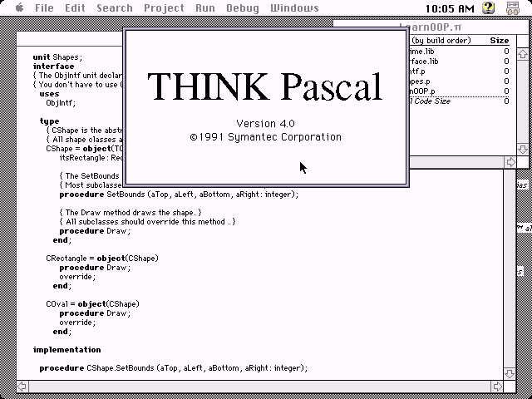Dismiss the THINK Pascal about splash dialog
This screenshot has width=532, height=399.
coord(266,107)
